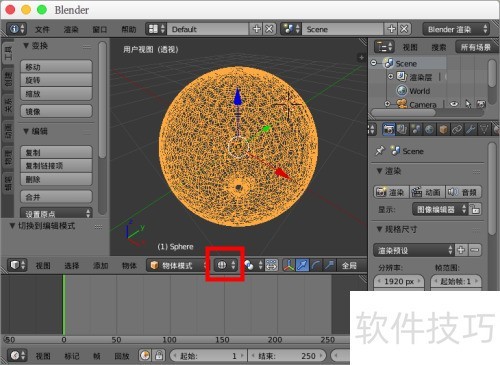This screenshot has height=365, width=500.
Task: Toggle the scale manipulator icon
Action: pyautogui.click(x=330, y=265)
